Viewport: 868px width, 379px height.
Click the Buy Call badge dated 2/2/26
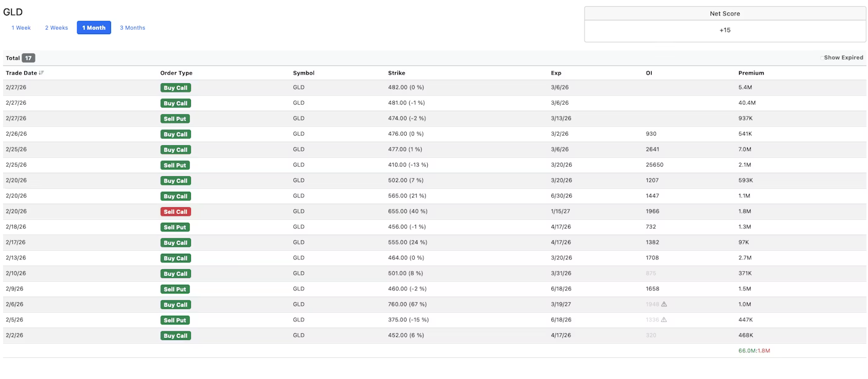[175, 336]
